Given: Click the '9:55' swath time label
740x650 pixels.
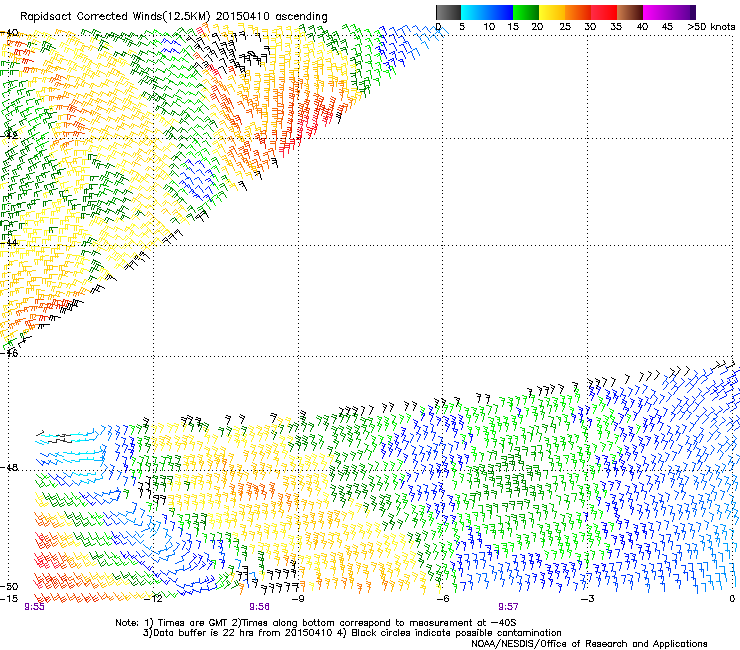Looking at the screenshot, I should pos(34,607).
